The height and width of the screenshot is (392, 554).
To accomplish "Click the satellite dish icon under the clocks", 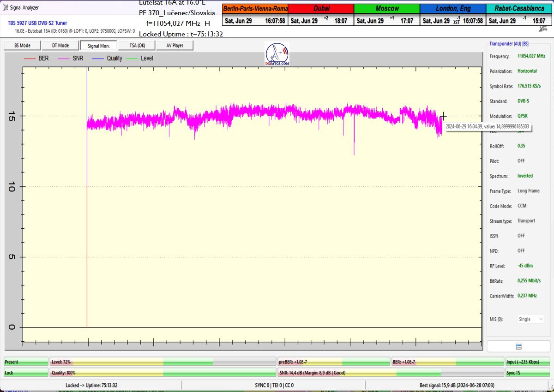I will pyautogui.click(x=543, y=29).
